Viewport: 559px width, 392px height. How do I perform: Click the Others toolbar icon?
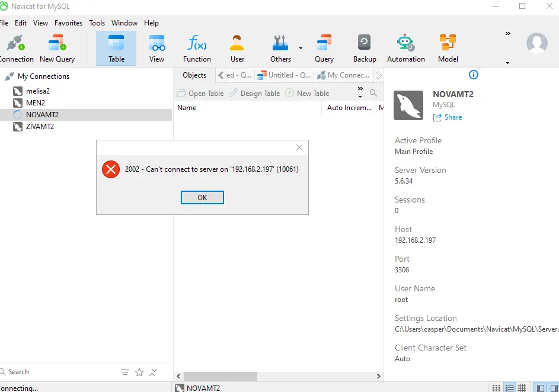tap(280, 49)
